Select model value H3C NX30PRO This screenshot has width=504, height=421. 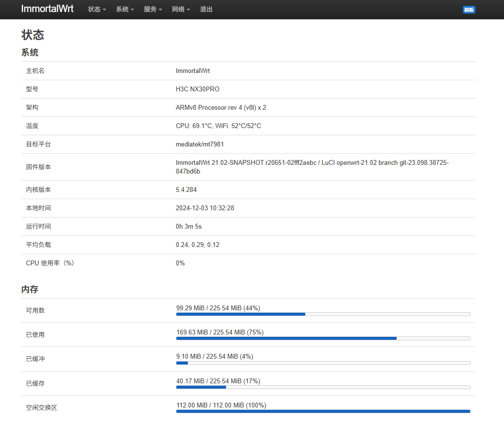point(198,89)
